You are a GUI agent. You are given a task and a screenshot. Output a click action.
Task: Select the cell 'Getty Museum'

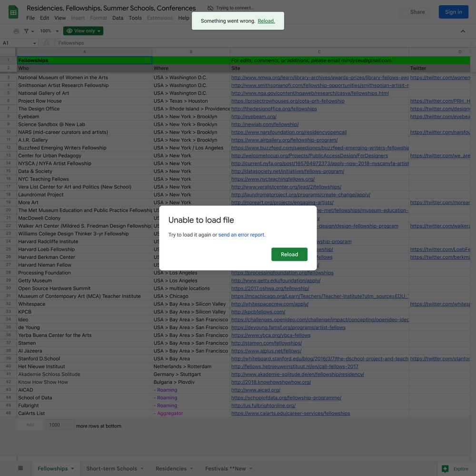(x=84, y=280)
